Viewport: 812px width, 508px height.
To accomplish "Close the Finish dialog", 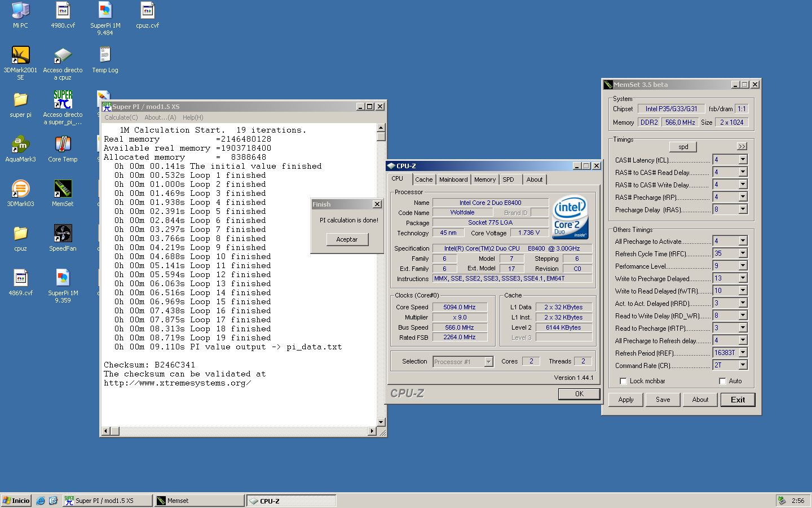I will pos(377,204).
